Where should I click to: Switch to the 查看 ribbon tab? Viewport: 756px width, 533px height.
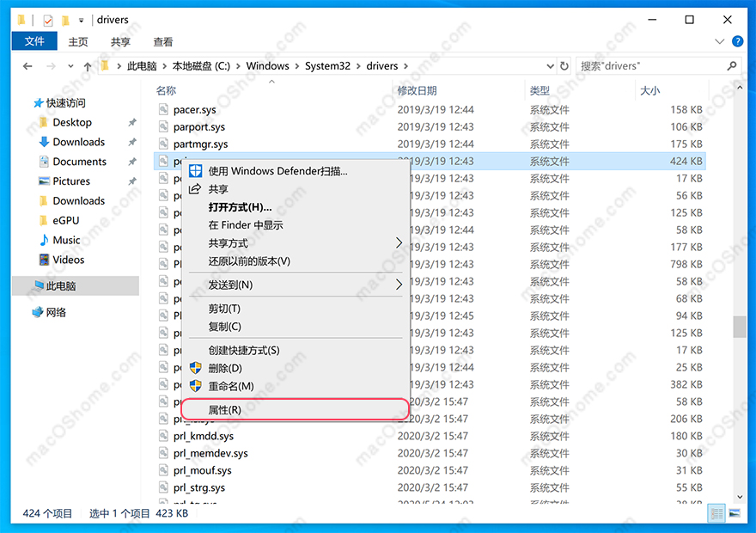pos(163,41)
